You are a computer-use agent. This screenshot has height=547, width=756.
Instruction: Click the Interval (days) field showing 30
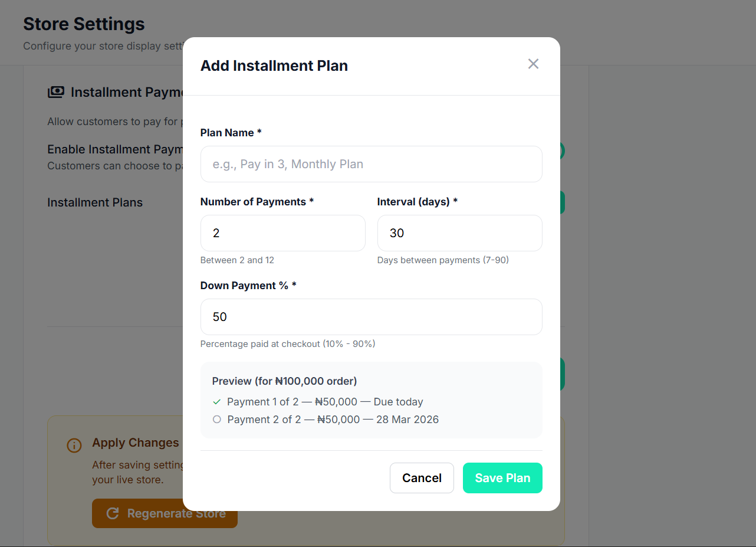click(459, 232)
